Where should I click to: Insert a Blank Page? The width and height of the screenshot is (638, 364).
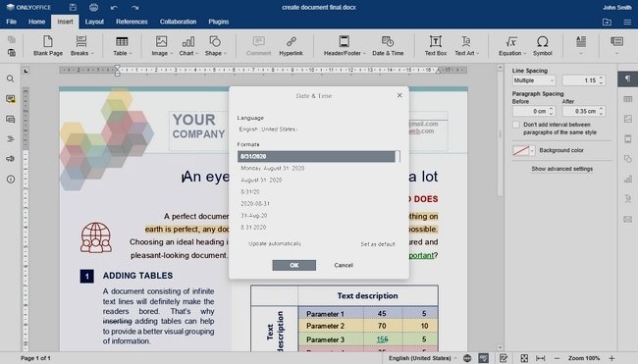(x=48, y=45)
